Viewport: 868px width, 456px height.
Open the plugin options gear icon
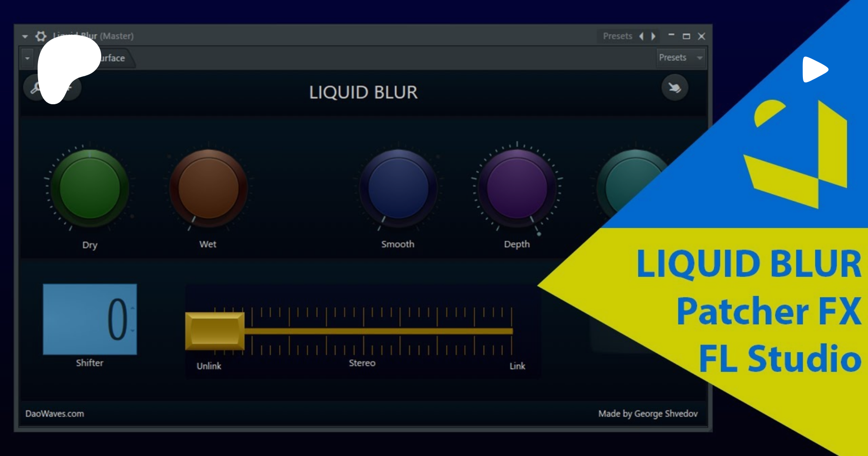coord(41,36)
